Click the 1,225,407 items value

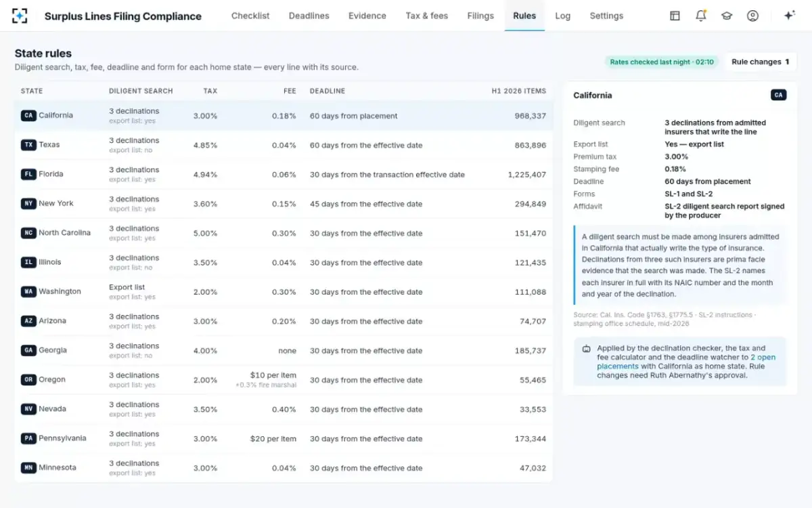[x=527, y=175]
